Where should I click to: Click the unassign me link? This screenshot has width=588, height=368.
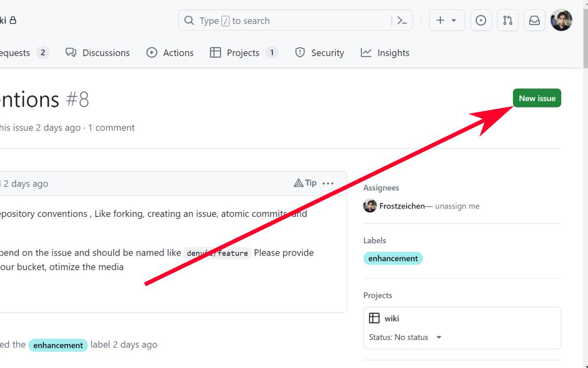point(457,206)
